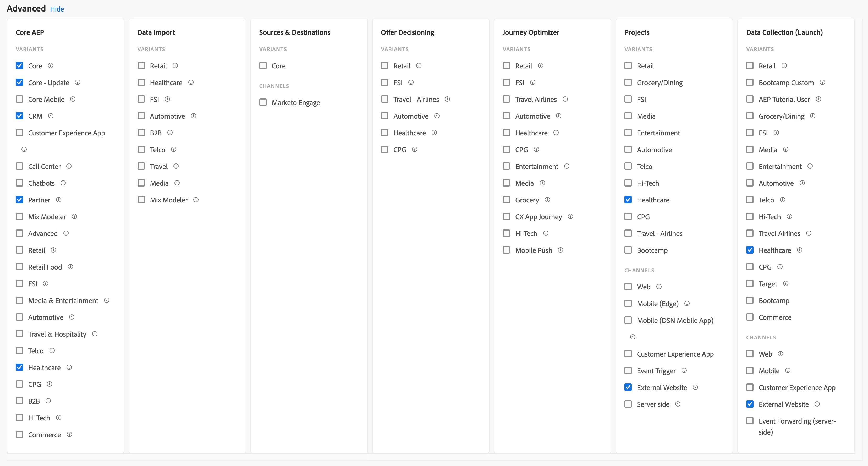Image resolution: width=868 pixels, height=466 pixels.
Task: Show info for CRM in Core AEP
Action: click(51, 116)
